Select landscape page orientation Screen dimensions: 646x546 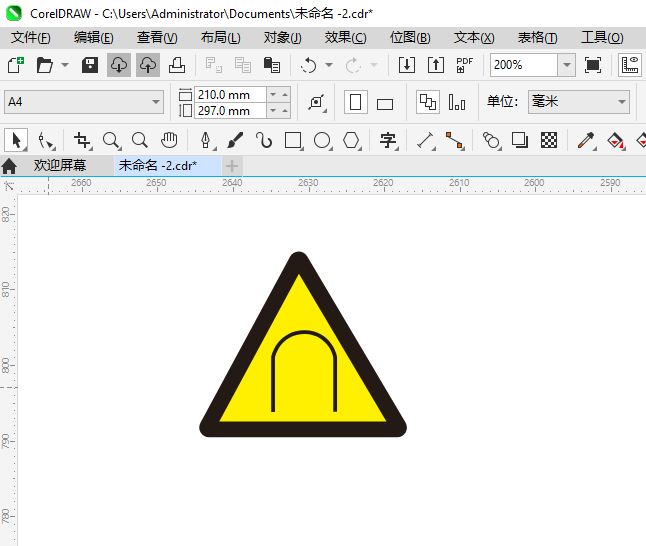click(385, 104)
